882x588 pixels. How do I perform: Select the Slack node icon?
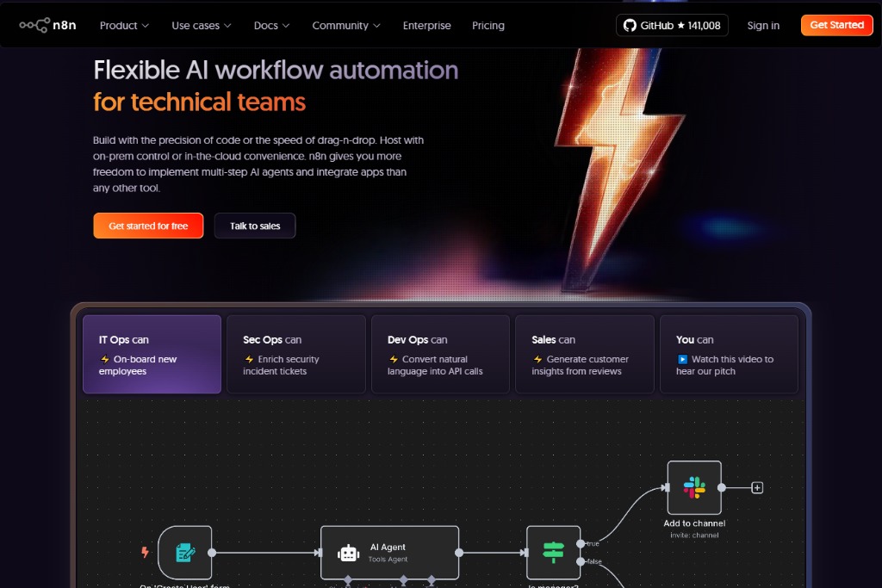pos(694,487)
